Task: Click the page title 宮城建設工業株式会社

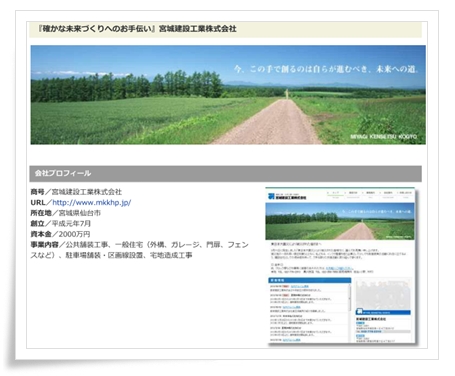Action: pyautogui.click(x=197, y=29)
